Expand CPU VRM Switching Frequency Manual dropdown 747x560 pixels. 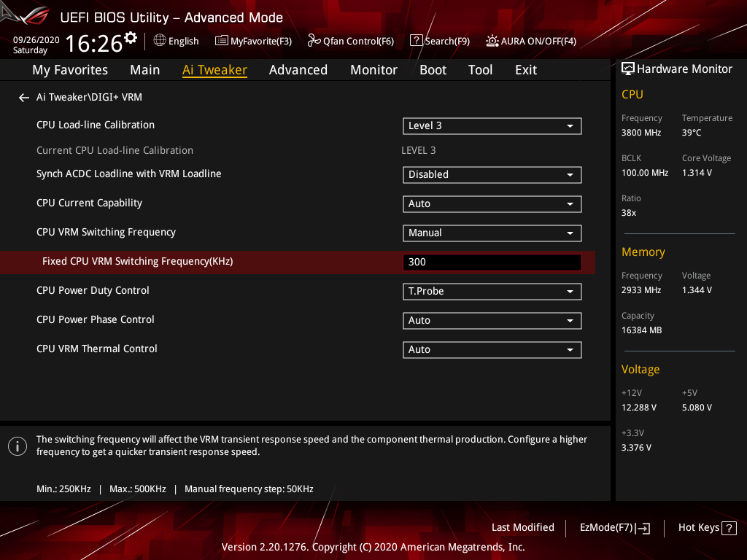pos(492,233)
